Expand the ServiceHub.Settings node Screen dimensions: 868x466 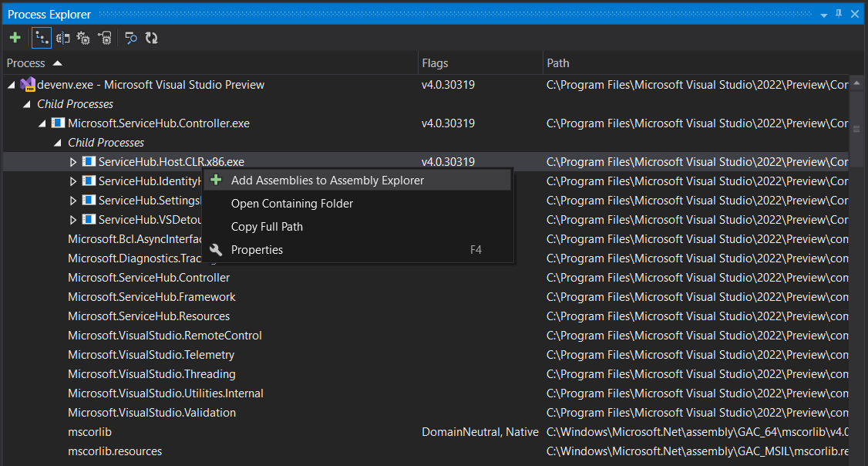[x=73, y=201]
